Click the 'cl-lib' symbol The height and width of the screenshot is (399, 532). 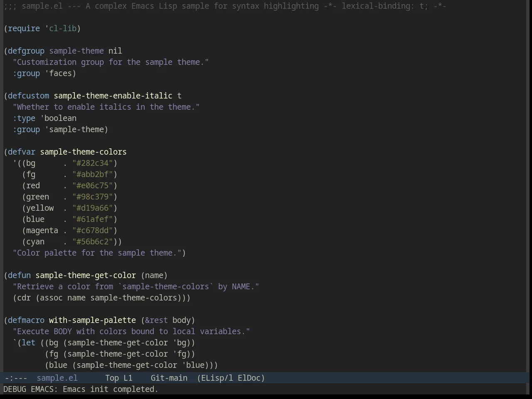coord(63,28)
